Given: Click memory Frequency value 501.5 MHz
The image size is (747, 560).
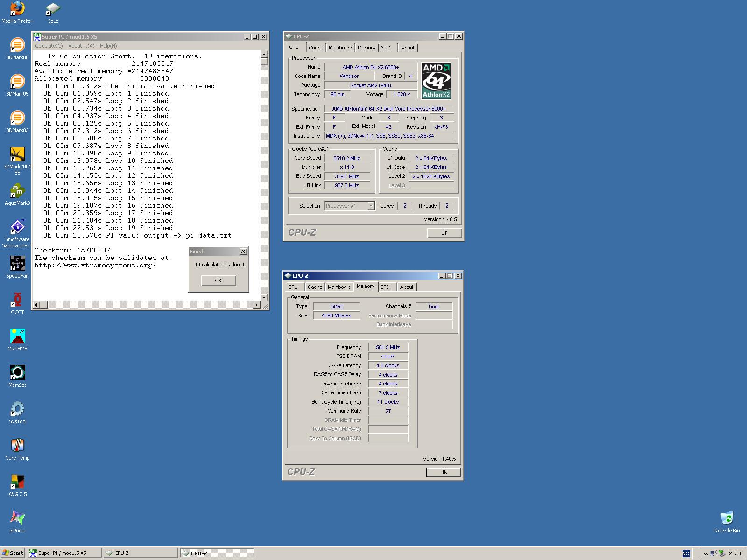Looking at the screenshot, I should (x=388, y=347).
